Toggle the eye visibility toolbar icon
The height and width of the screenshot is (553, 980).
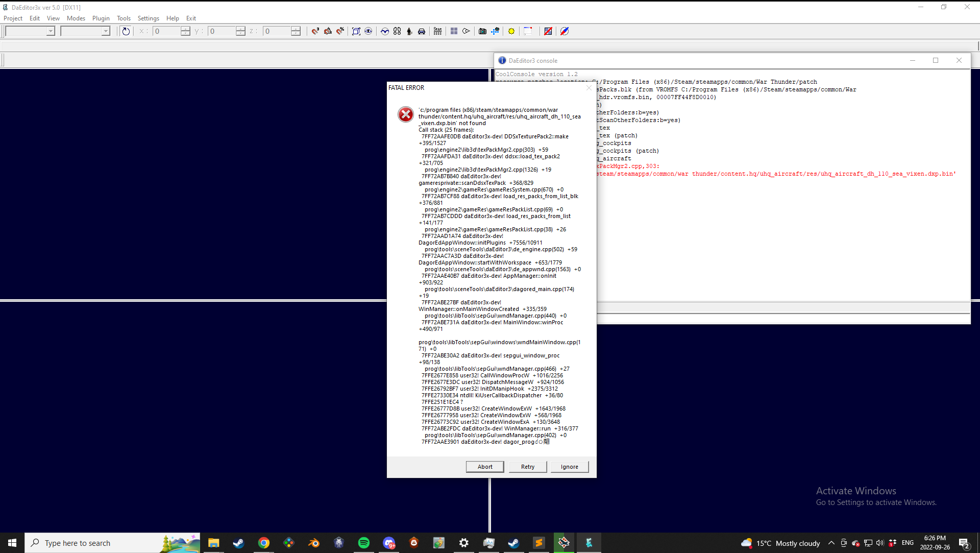click(x=368, y=31)
